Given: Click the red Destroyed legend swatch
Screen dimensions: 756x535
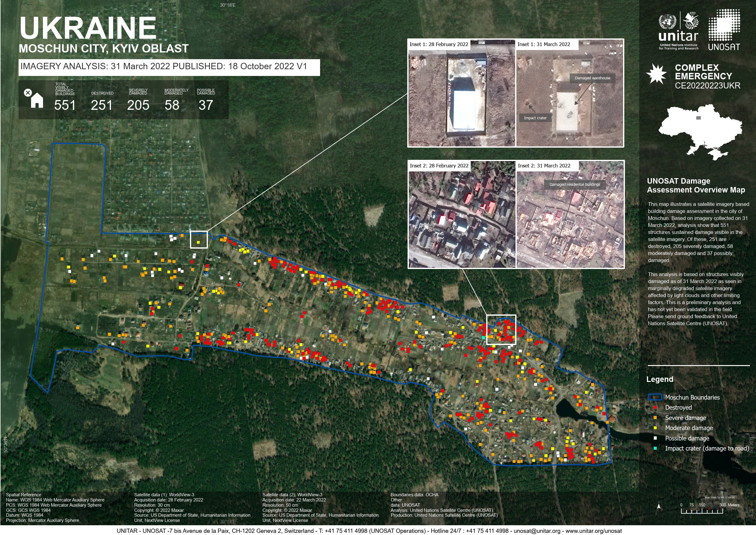Looking at the screenshot, I should click(655, 408).
